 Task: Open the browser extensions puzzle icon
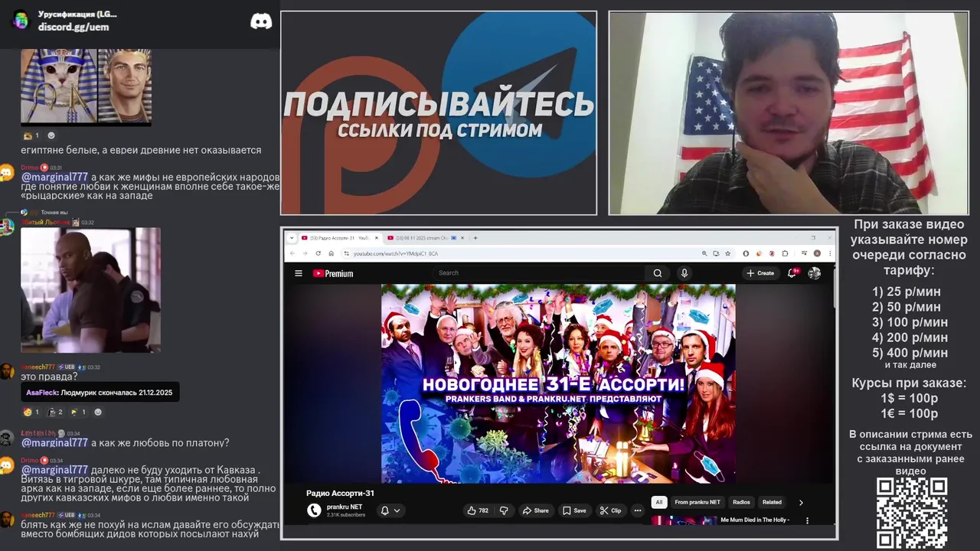[x=786, y=253]
